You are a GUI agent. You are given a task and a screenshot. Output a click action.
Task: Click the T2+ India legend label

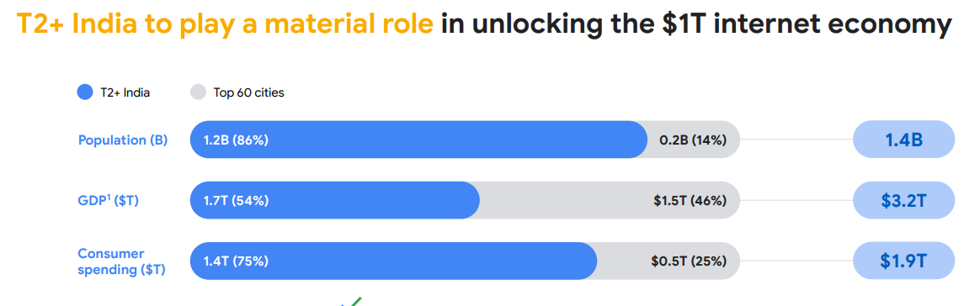[125, 93]
